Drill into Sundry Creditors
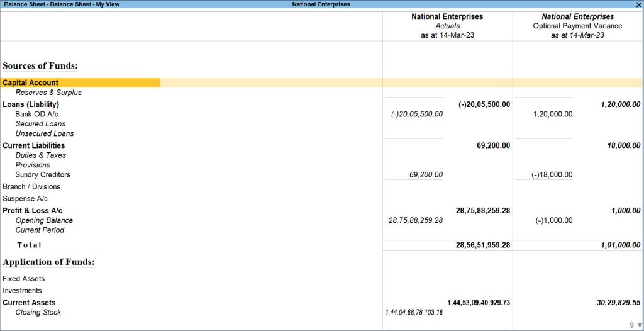 tap(43, 175)
